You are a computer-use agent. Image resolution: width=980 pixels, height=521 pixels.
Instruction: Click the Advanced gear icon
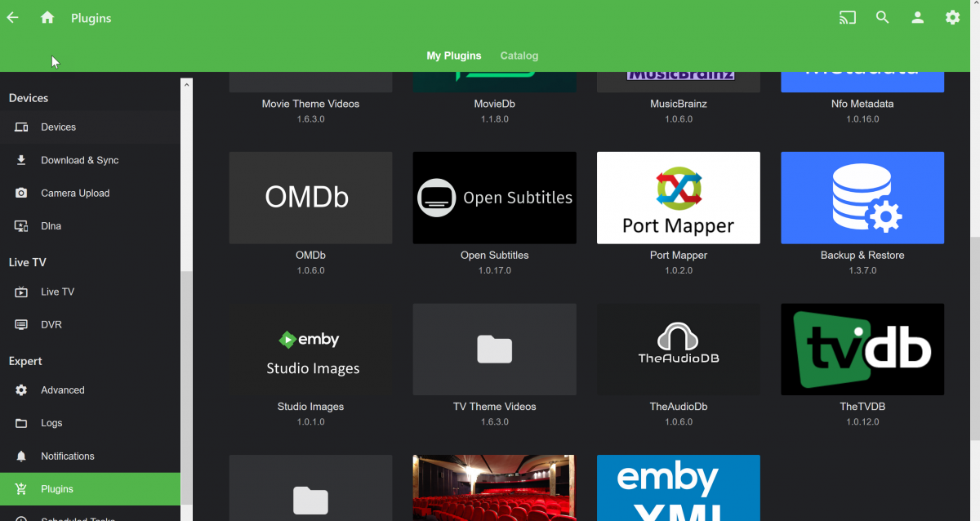[x=22, y=390]
